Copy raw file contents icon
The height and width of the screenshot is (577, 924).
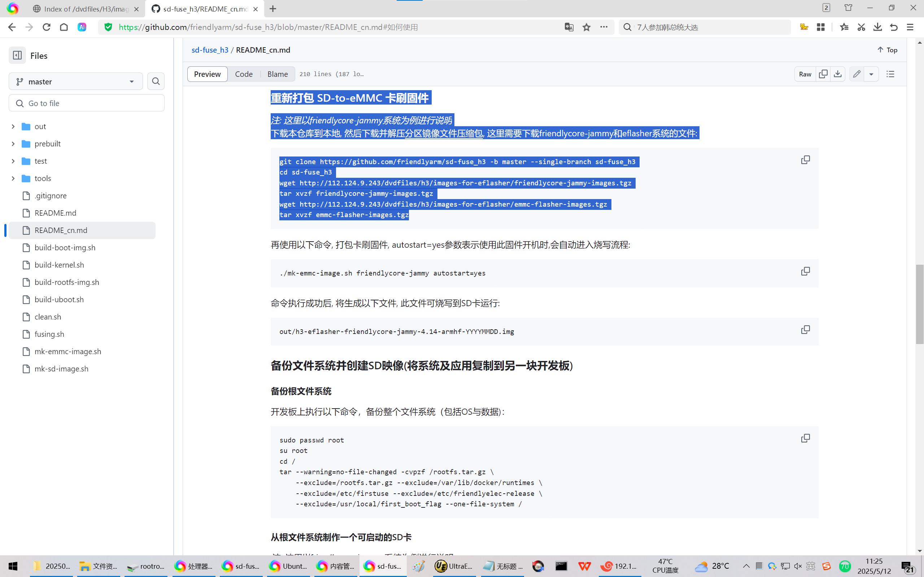pos(823,74)
